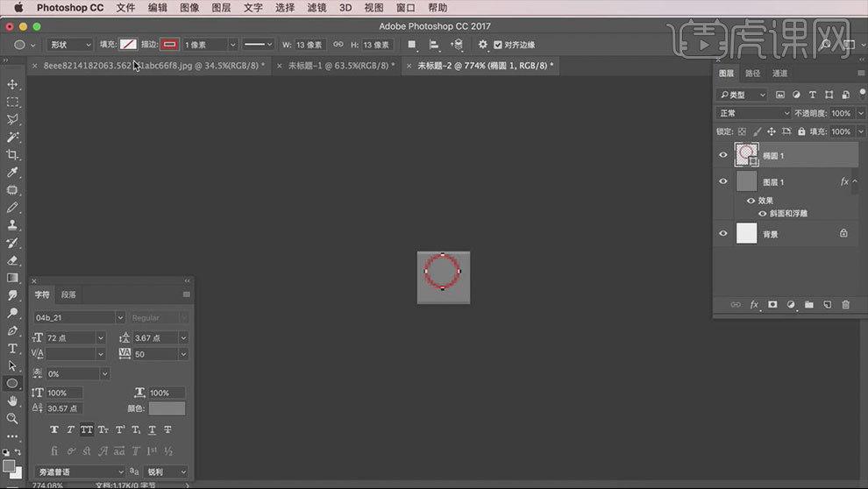The width and height of the screenshot is (868, 489).
Task: Open the Apple menu
Action: point(18,8)
